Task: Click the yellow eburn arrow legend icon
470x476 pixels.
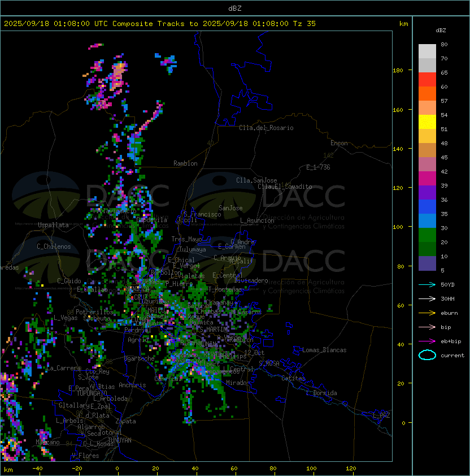Action: (x=427, y=313)
